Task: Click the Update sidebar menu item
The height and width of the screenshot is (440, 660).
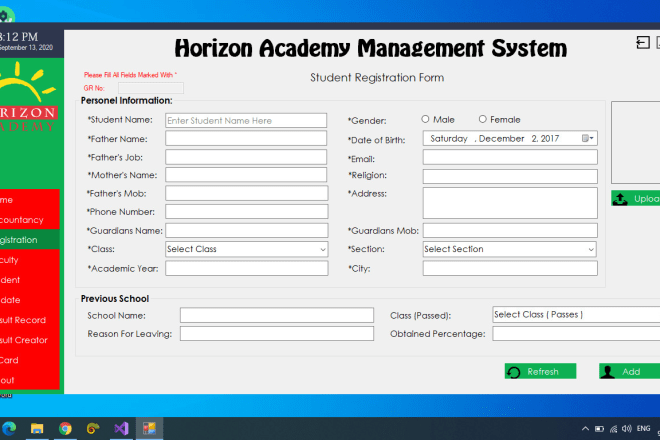Action: tap(30, 300)
